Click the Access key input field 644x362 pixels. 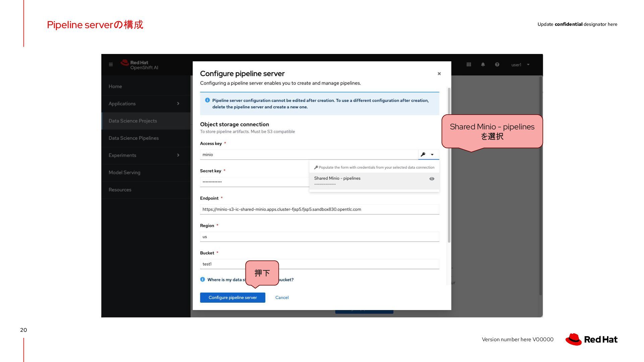309,155
